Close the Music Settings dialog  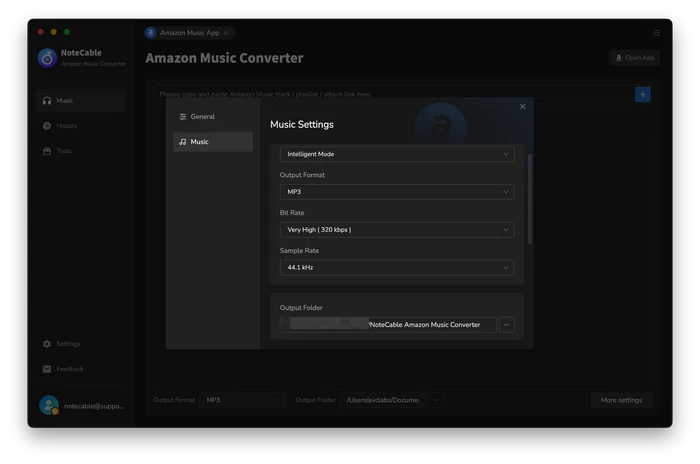pos(522,106)
